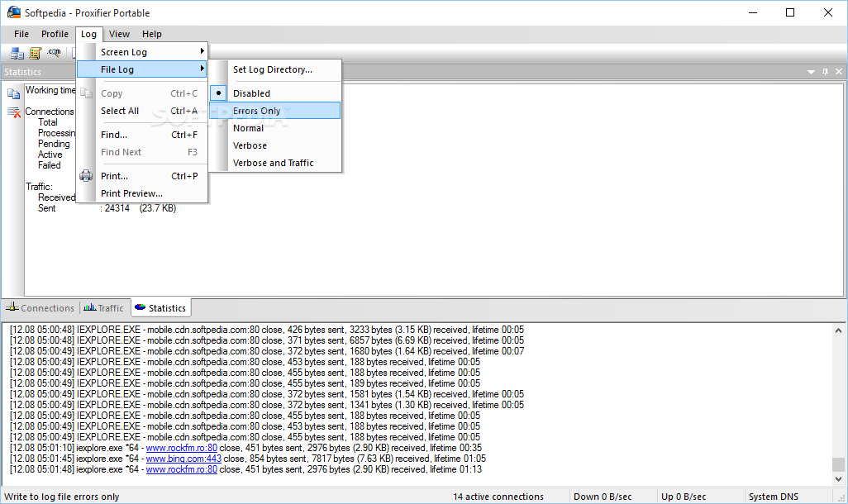Click the 'Failed' statistics row

50,165
